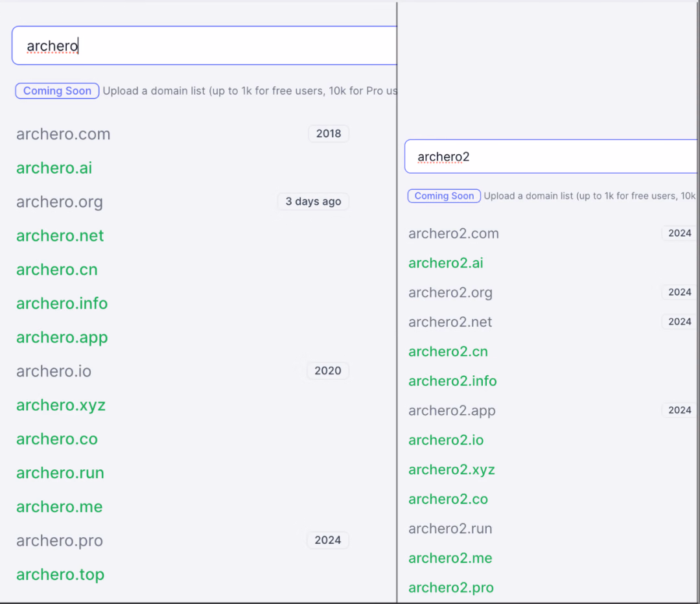This screenshot has width=700, height=604.
Task: Open the available domain archero.run
Action: [60, 472]
